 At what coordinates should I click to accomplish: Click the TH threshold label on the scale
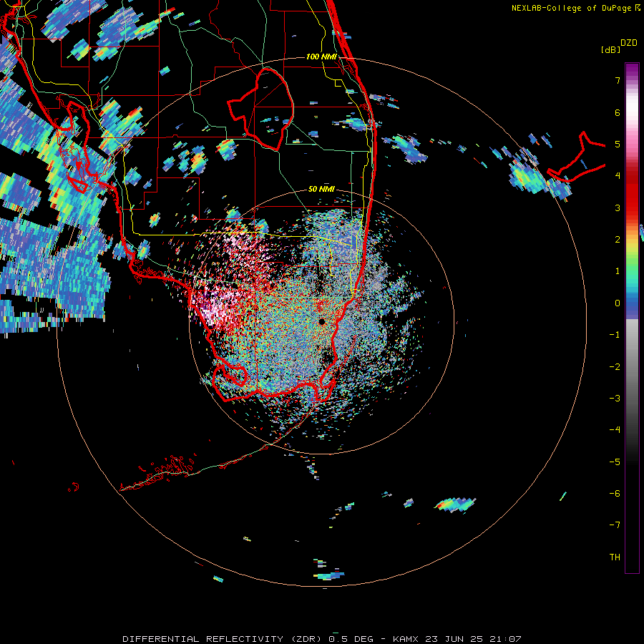[615, 557]
